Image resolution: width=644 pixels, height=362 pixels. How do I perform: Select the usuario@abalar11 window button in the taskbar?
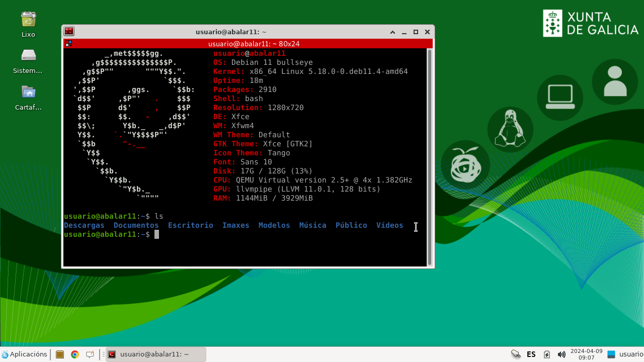pyautogui.click(x=156, y=354)
